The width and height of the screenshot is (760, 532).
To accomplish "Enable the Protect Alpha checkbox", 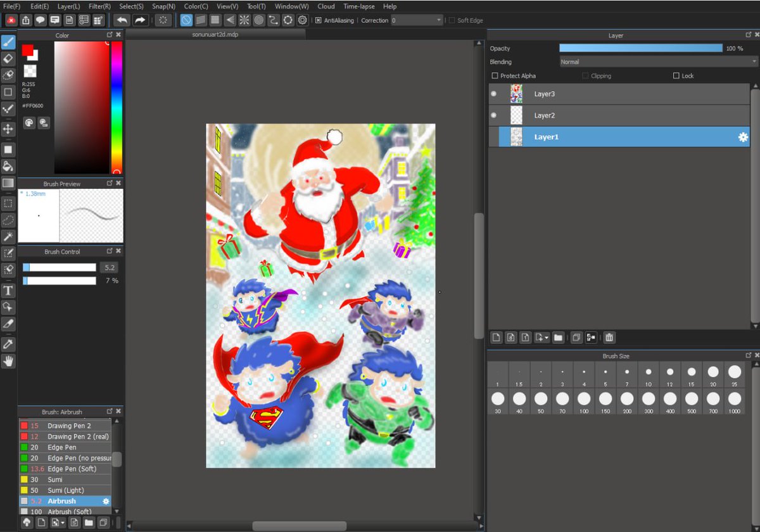I will pyautogui.click(x=495, y=76).
